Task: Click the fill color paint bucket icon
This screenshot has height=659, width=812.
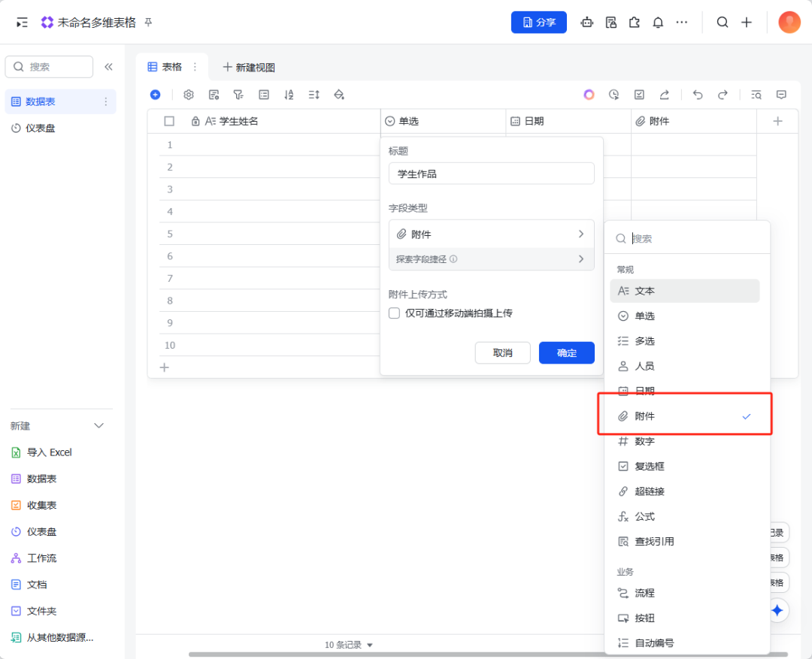Action: coord(338,95)
